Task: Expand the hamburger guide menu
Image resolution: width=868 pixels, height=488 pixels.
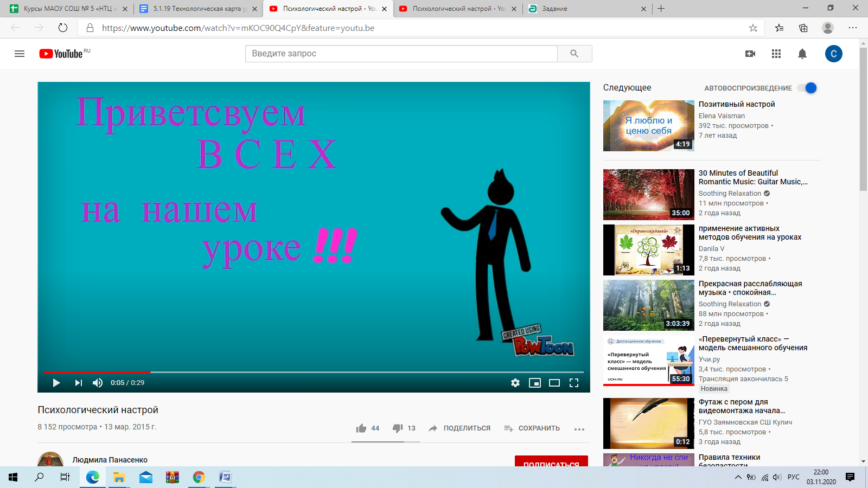Action: point(20,54)
